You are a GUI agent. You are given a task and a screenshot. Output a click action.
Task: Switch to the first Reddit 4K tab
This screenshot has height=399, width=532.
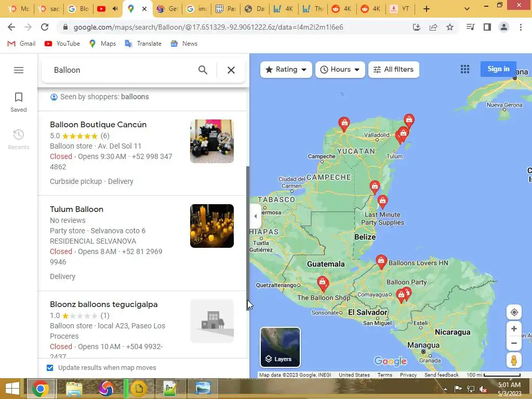342,9
